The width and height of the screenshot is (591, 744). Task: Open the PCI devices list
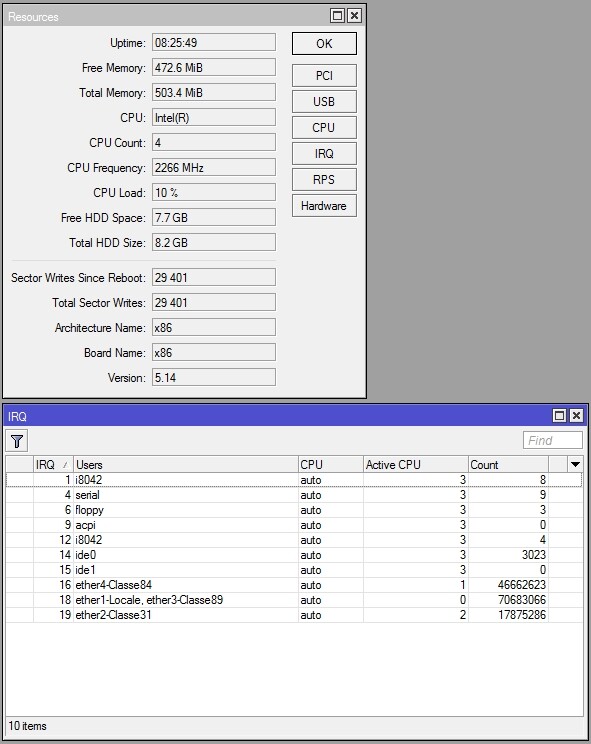click(324, 75)
